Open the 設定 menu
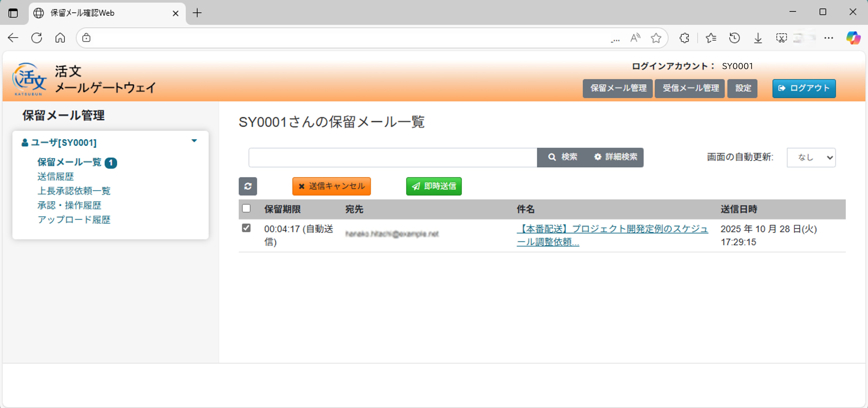This screenshot has width=868, height=408. point(742,88)
